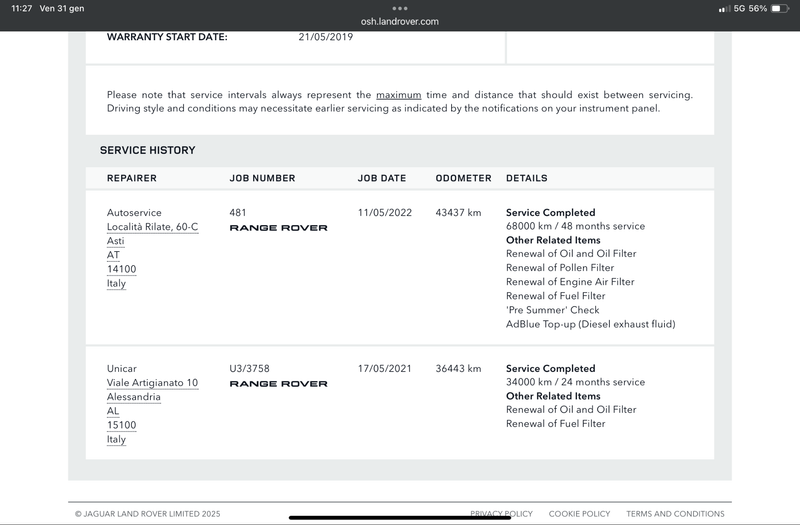Select job number 481

point(238,213)
